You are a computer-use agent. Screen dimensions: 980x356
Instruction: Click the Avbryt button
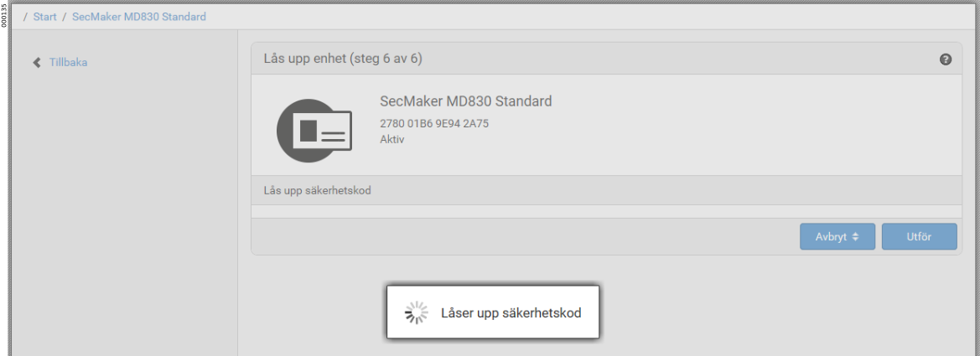837,237
